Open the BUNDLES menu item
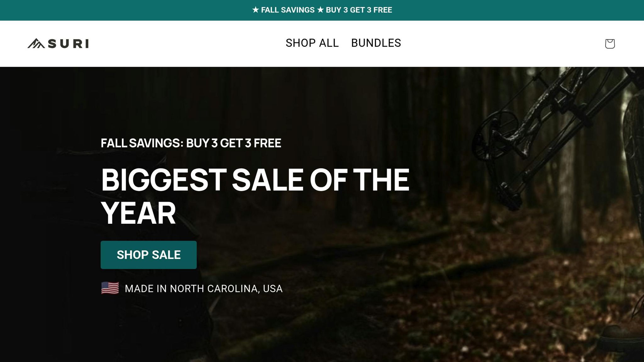The height and width of the screenshot is (362, 644). [x=376, y=43]
